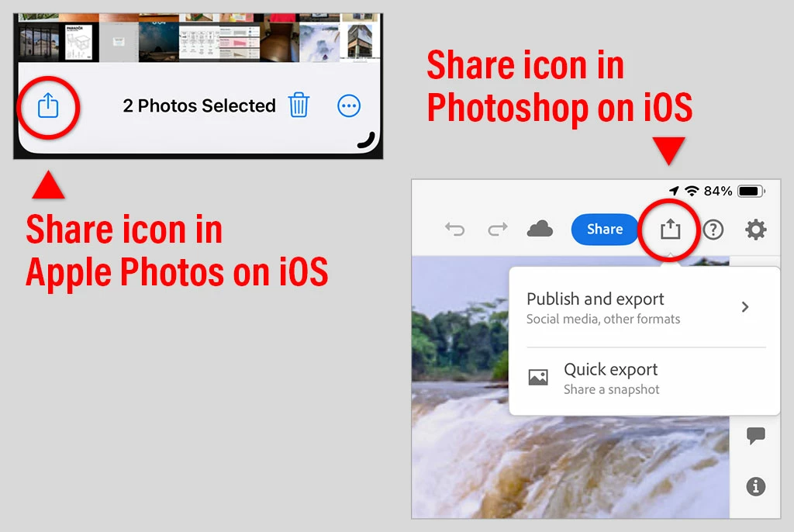Delete selected photos with trash icon
Image resolution: width=794 pixels, height=532 pixels.
point(299,105)
